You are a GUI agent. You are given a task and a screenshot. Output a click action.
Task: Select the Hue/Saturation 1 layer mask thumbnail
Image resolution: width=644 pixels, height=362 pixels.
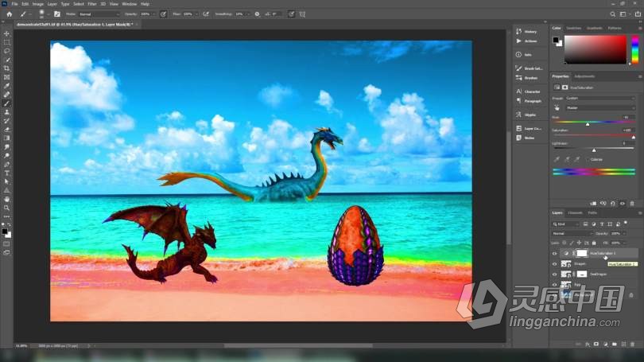[581, 254]
